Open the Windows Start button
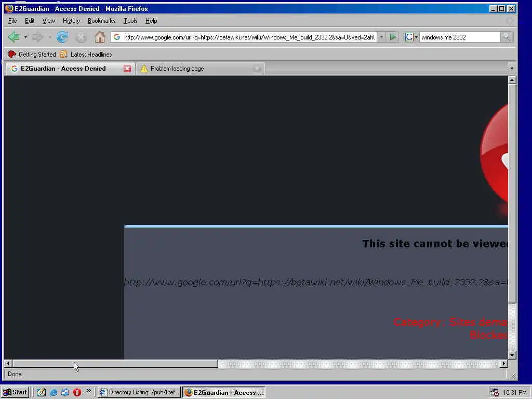The width and height of the screenshot is (532, 399). [15, 392]
